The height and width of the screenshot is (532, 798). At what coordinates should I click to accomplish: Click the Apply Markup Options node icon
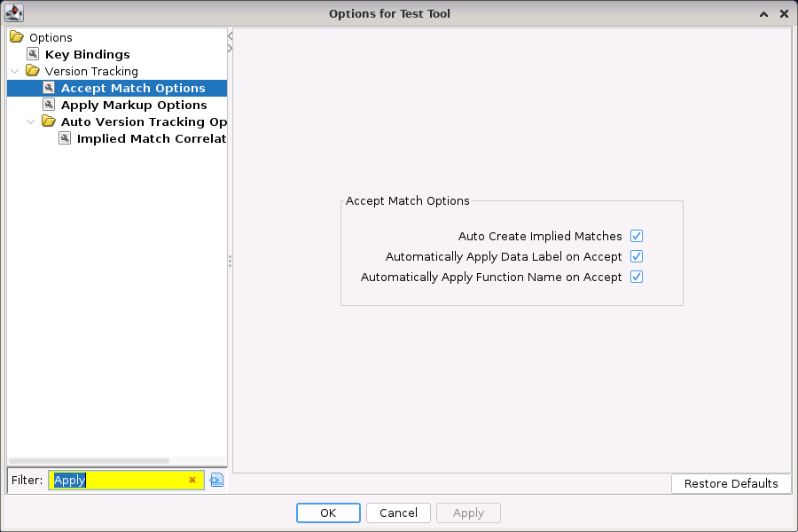pos(49,105)
